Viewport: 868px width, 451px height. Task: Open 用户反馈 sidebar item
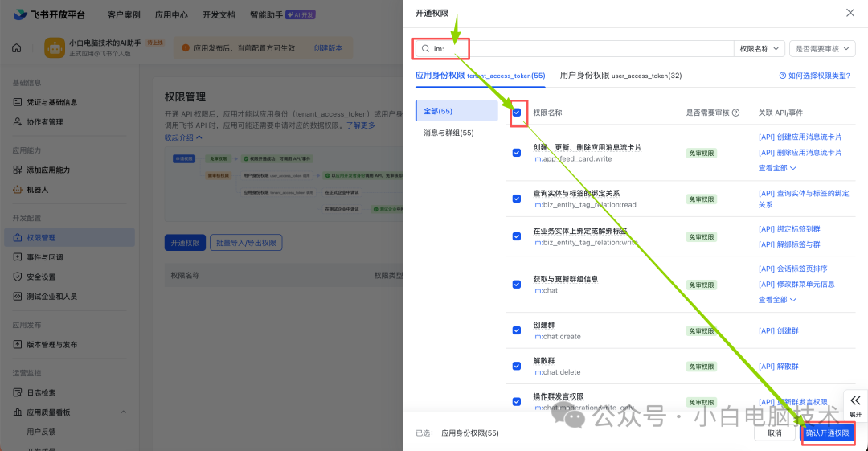point(42,432)
